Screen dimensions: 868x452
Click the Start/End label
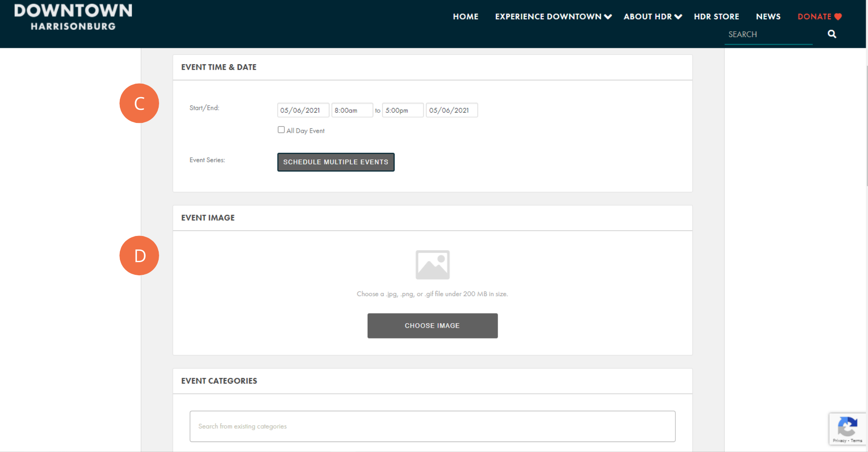[x=204, y=108]
